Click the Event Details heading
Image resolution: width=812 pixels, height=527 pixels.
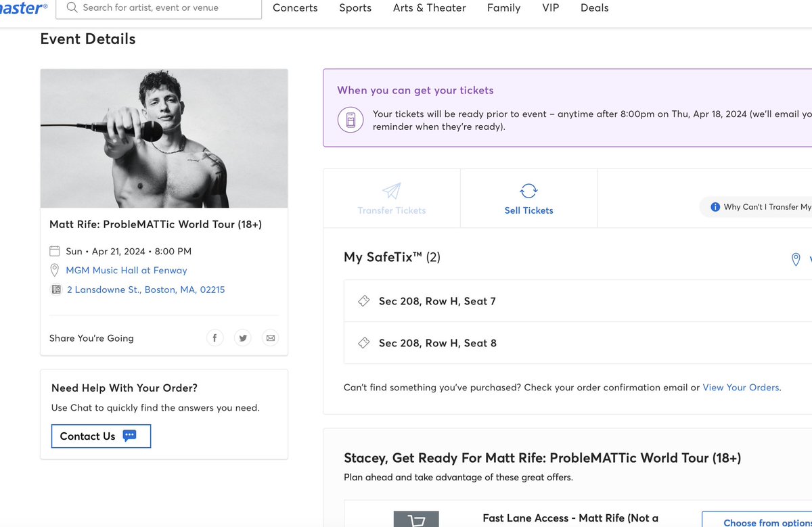pyautogui.click(x=88, y=39)
